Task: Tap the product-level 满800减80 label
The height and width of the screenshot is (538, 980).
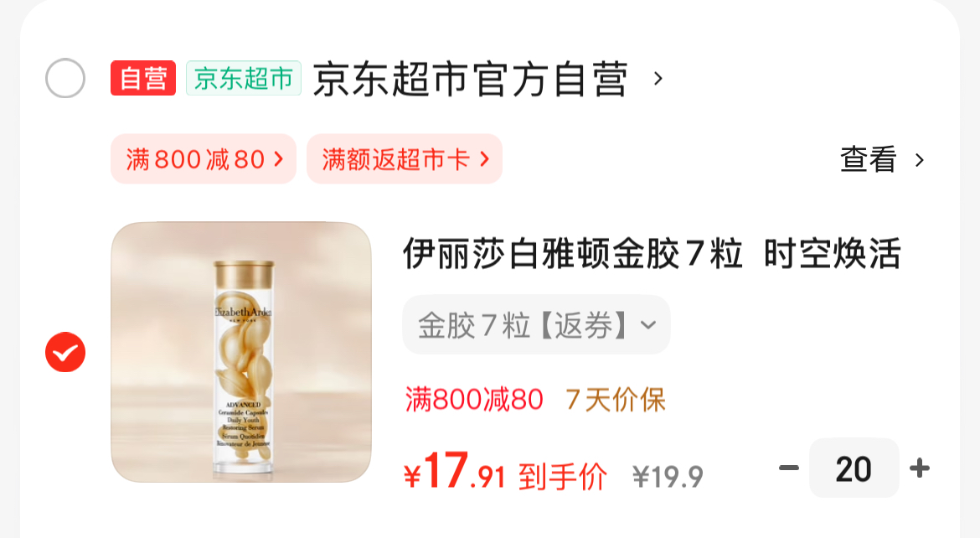Action: click(474, 399)
